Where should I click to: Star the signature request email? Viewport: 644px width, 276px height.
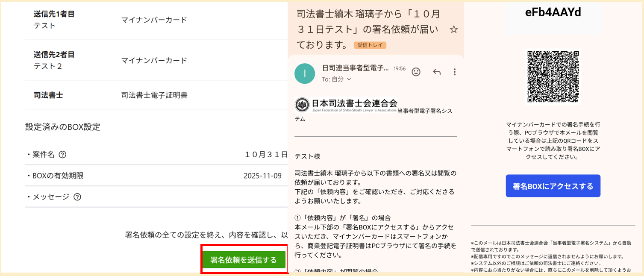(454, 29)
